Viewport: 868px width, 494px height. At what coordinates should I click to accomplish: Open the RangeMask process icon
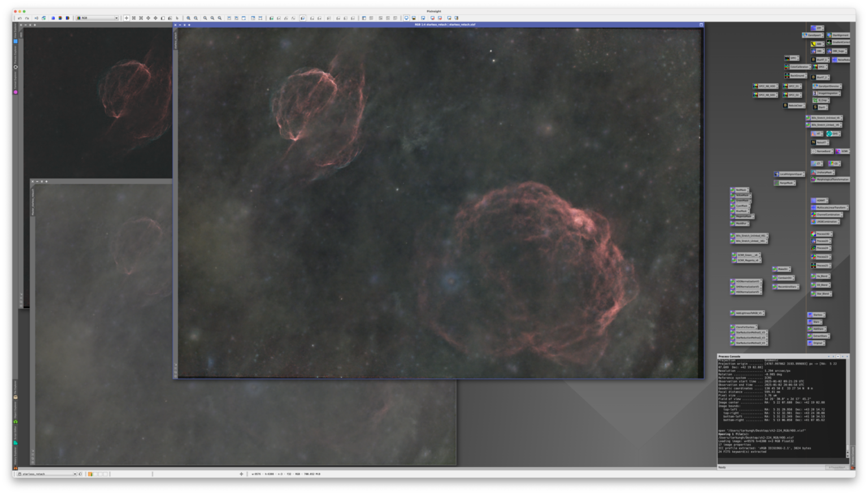[784, 183]
